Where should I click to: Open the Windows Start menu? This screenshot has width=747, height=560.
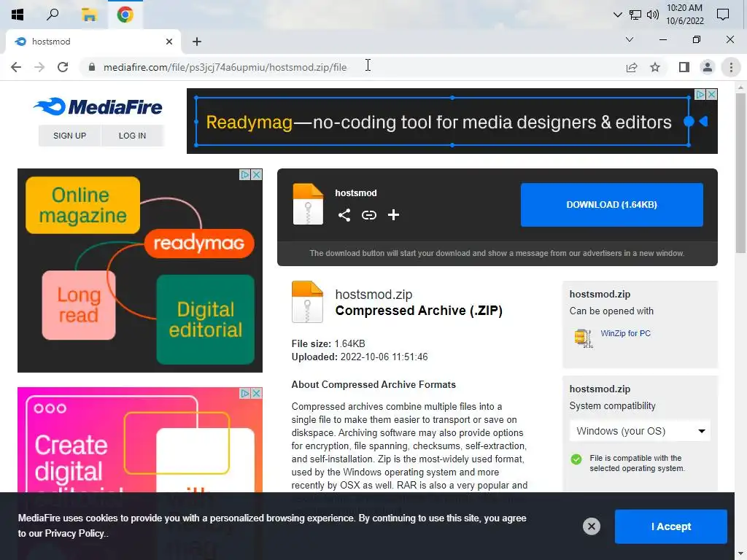click(18, 15)
